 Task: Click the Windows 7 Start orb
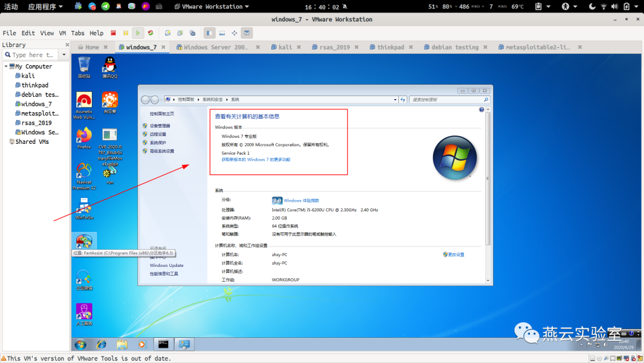point(80,344)
